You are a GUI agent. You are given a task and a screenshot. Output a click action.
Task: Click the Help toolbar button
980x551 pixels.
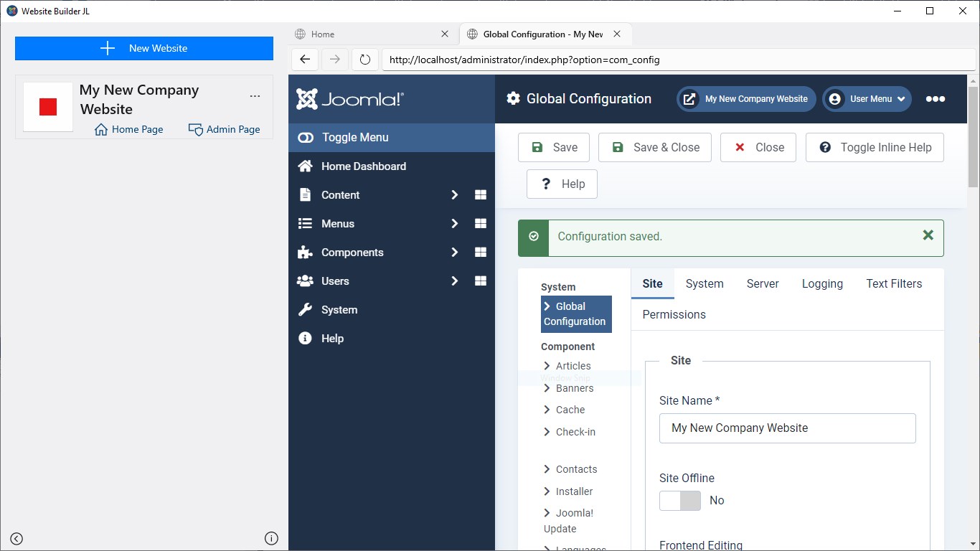[562, 184]
